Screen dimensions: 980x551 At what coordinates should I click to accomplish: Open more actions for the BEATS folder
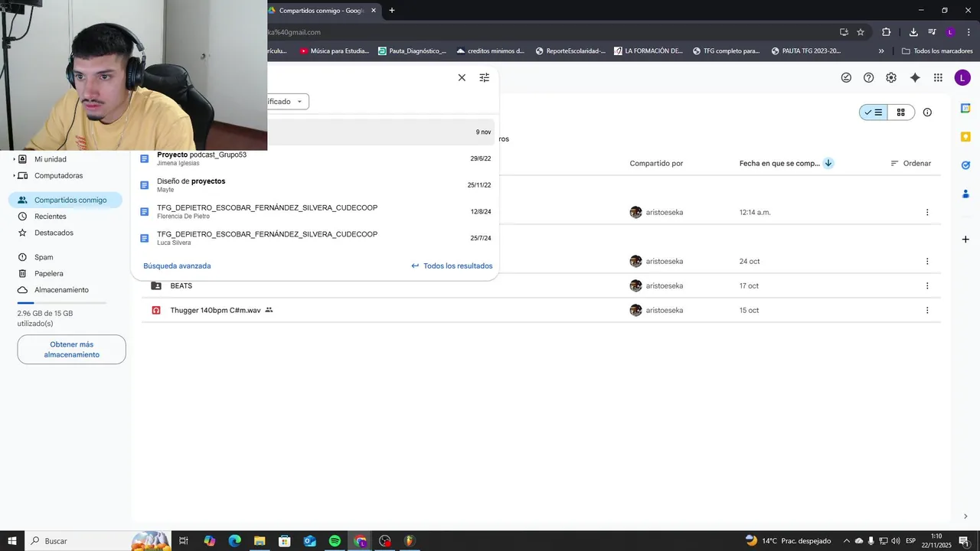pyautogui.click(x=927, y=285)
